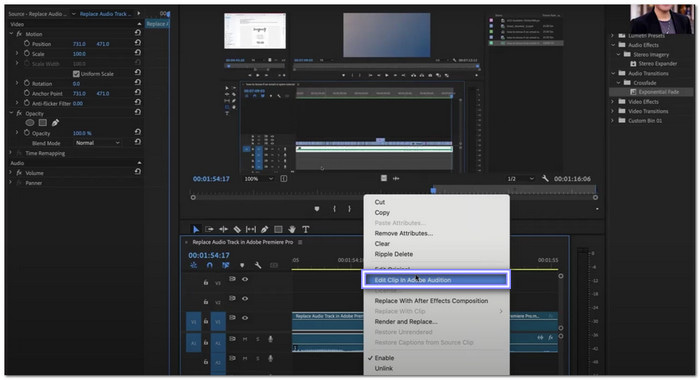Create an ellipse mask under Opacity
Image resolution: width=700 pixels, height=380 pixels.
(30, 122)
